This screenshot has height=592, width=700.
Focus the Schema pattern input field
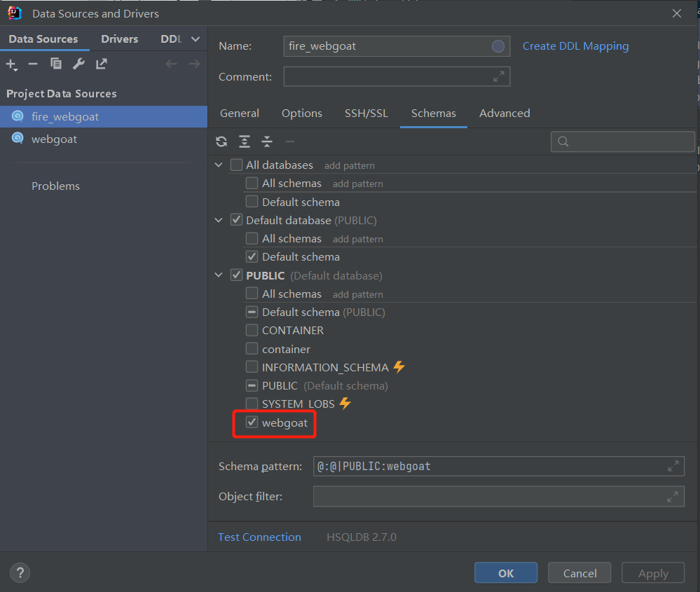pos(499,466)
